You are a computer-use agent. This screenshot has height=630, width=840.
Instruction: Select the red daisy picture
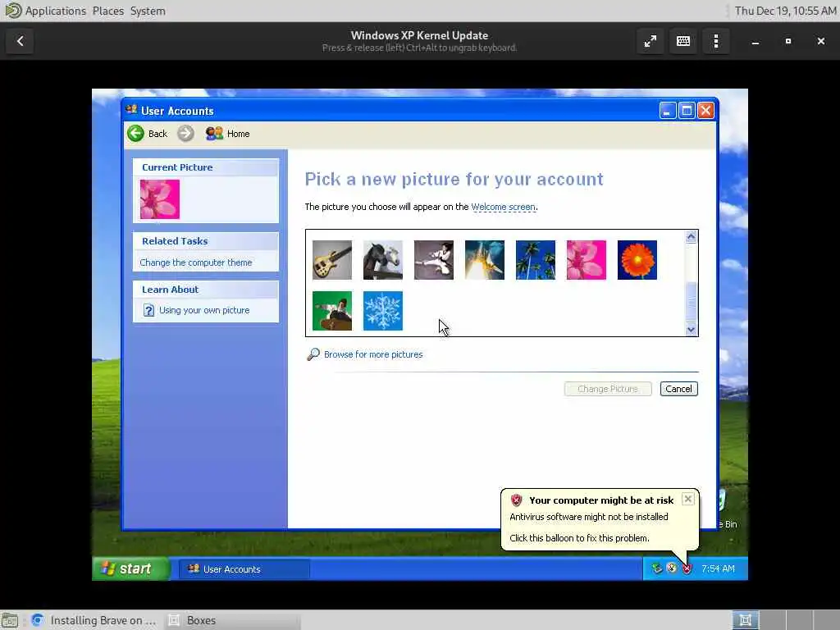tap(637, 260)
